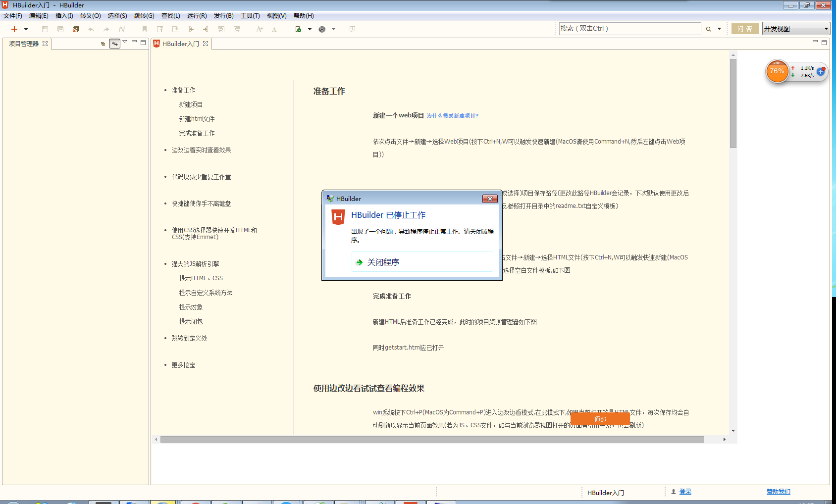Image resolution: width=836 pixels, height=504 pixels.
Task: Open the 运行(R) menu
Action: point(197,16)
